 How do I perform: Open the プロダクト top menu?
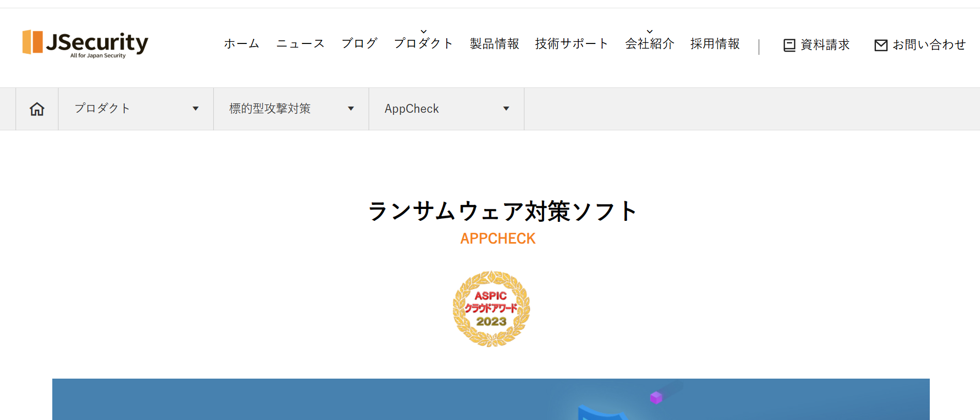click(x=423, y=44)
